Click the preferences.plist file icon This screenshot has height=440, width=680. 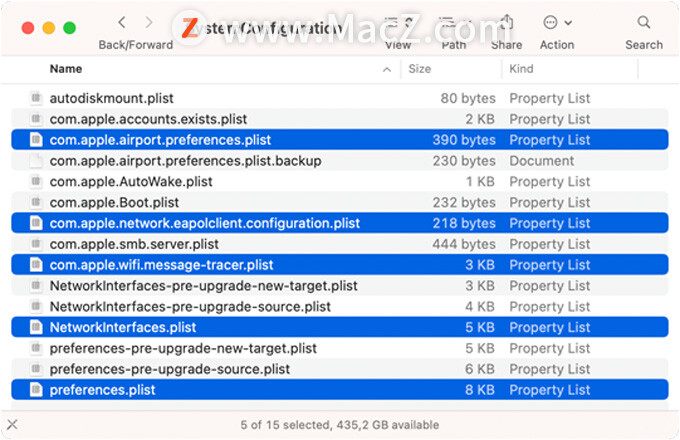coord(36,389)
